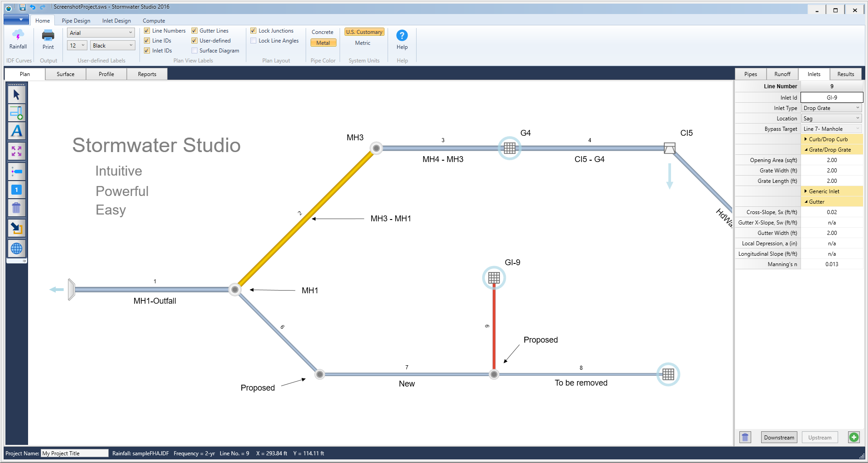
Task: Pick the text label 'A' tool
Action: click(17, 131)
